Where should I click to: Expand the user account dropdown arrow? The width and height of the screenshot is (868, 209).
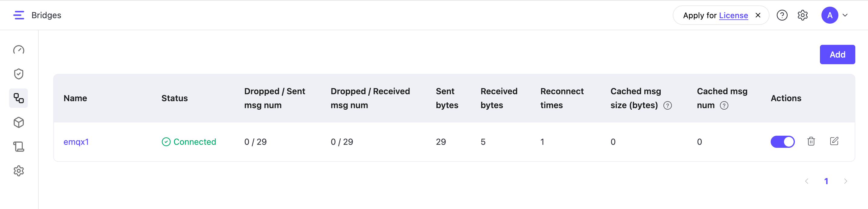coord(845,15)
